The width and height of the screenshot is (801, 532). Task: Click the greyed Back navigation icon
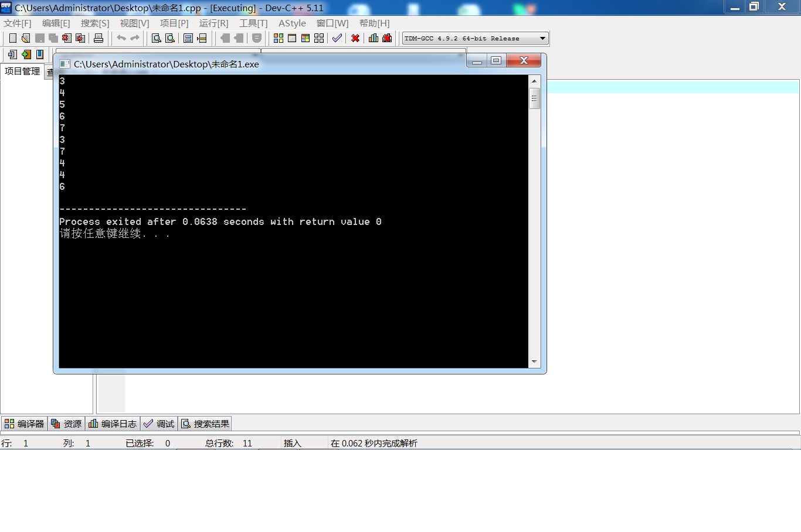pyautogui.click(x=225, y=38)
